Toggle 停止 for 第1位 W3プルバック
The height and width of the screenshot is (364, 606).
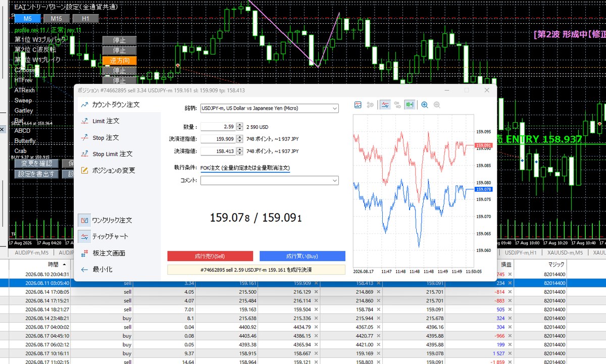coord(120,40)
